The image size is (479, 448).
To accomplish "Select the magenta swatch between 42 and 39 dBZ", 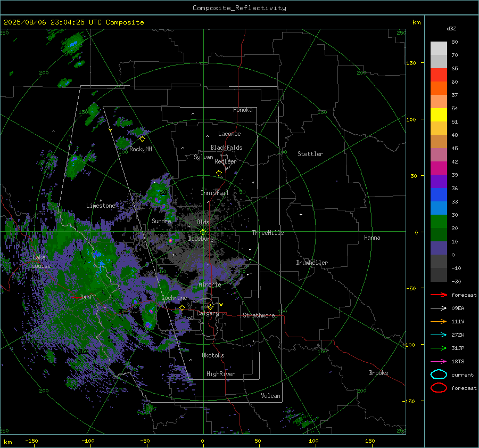I will click(x=439, y=168).
